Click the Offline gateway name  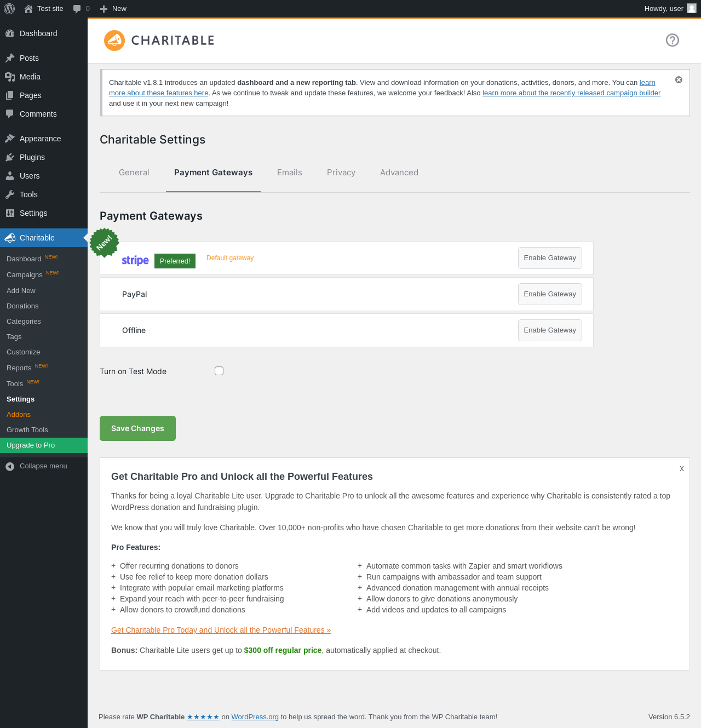pyautogui.click(x=134, y=330)
